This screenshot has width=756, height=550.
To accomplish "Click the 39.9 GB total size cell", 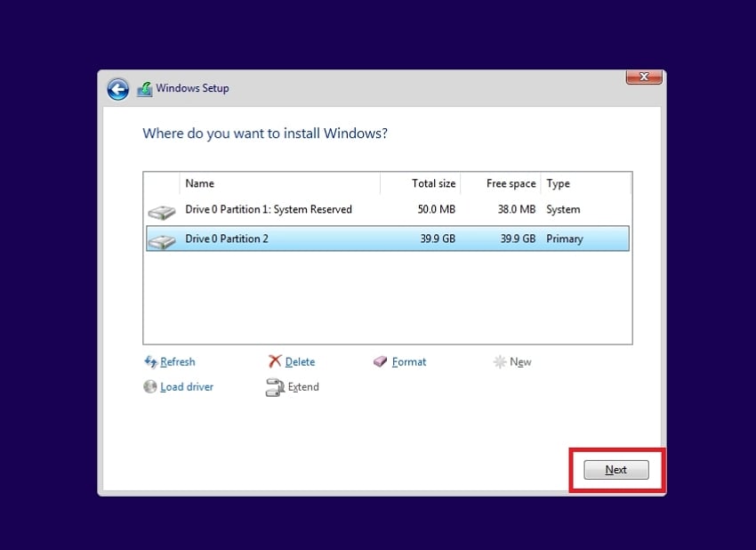I will [x=438, y=239].
